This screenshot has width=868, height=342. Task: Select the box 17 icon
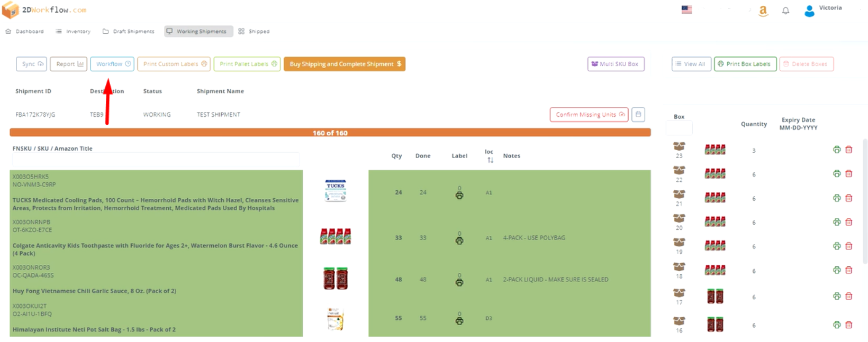click(x=679, y=293)
